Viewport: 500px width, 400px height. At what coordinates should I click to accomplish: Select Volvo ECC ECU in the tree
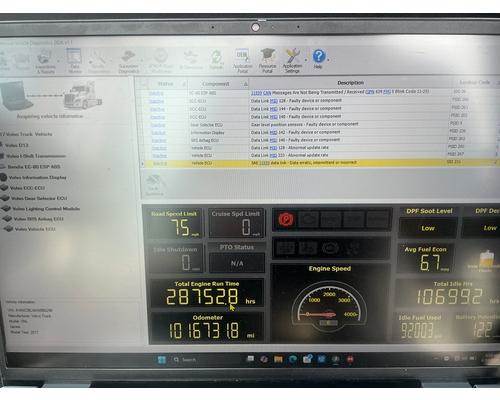[27, 188]
